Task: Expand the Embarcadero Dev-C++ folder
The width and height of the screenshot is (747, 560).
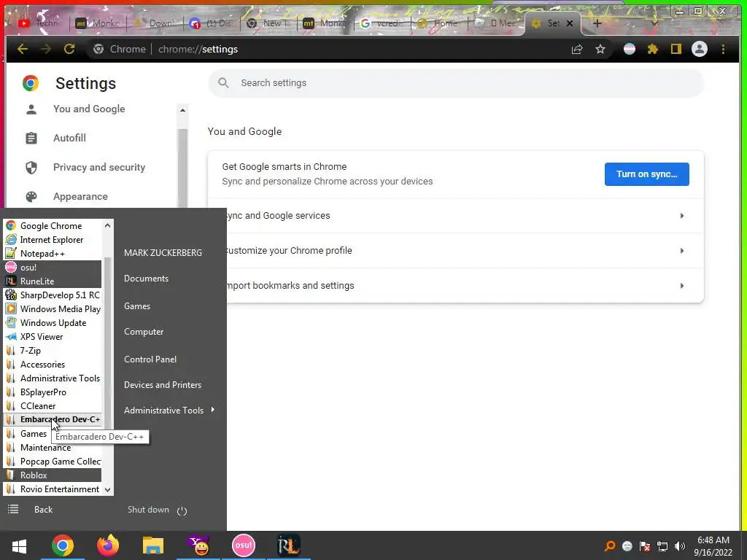Action: pos(53,419)
